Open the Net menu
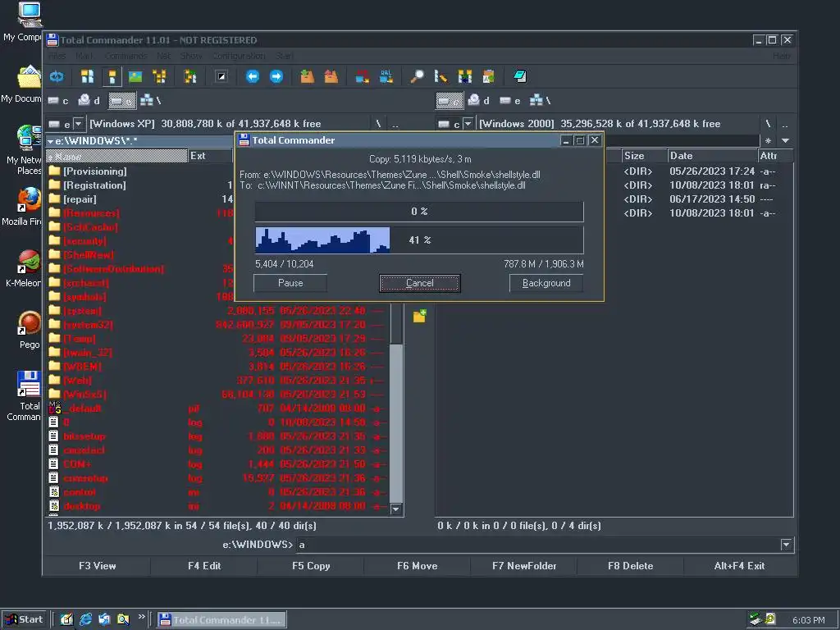 pyautogui.click(x=163, y=56)
